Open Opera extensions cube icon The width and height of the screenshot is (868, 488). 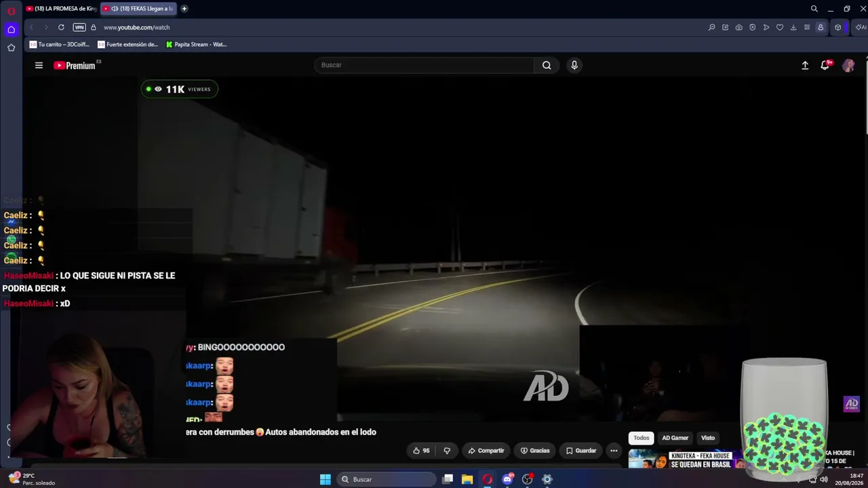(838, 27)
